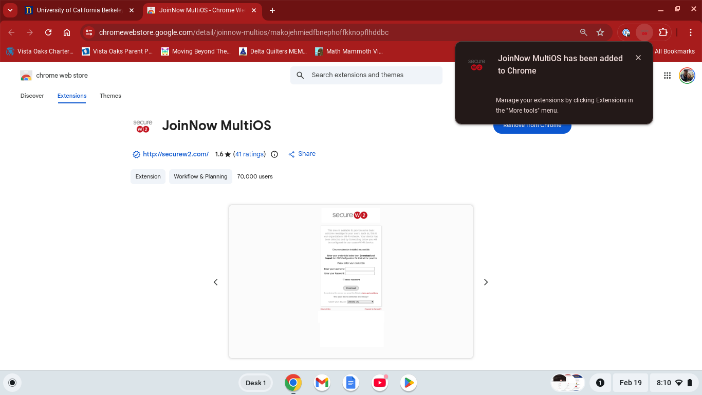Open the Google apps grid

tap(667, 76)
